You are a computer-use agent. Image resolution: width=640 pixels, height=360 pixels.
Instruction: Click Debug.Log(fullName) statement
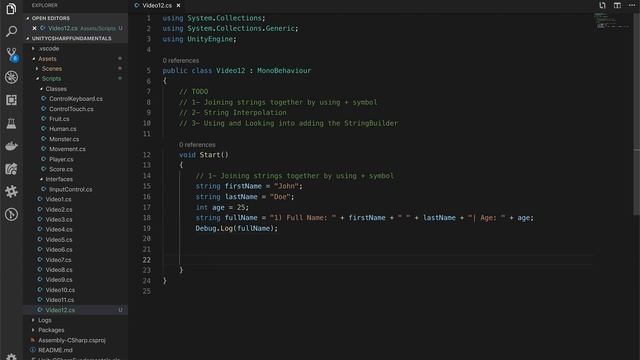click(236, 228)
